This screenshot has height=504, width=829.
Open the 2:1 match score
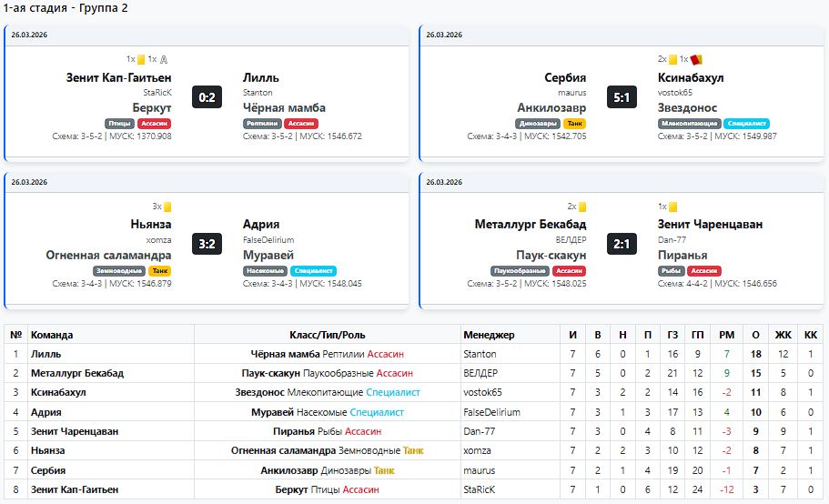click(622, 244)
